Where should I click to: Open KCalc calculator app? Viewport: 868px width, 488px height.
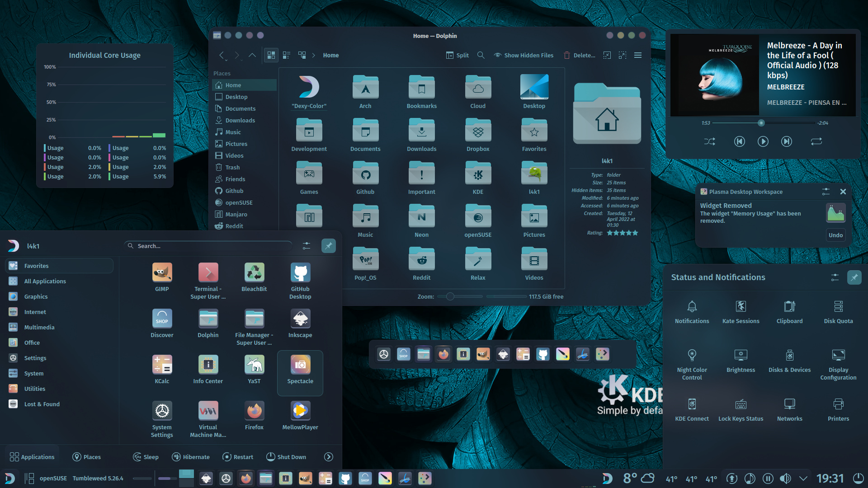(162, 370)
